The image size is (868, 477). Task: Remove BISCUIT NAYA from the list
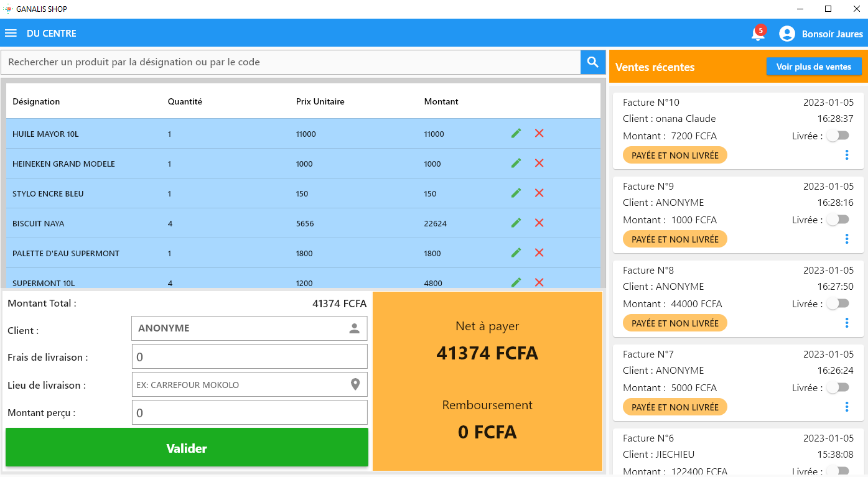[539, 223]
